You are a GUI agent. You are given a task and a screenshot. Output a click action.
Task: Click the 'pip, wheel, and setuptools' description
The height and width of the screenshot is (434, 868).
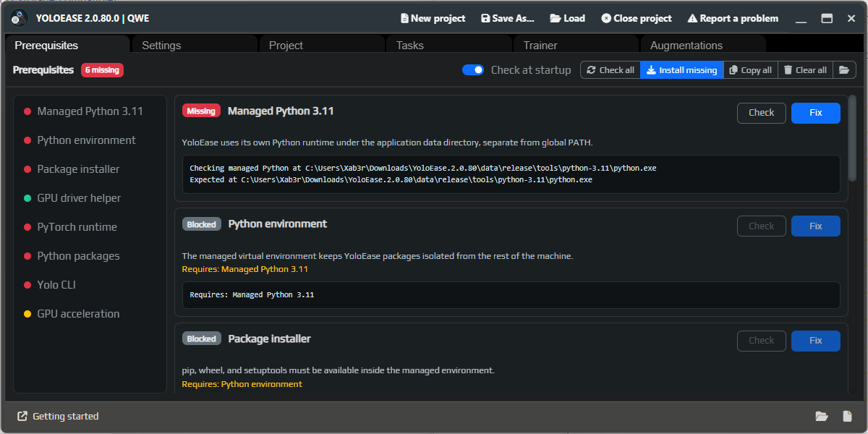[x=338, y=370]
